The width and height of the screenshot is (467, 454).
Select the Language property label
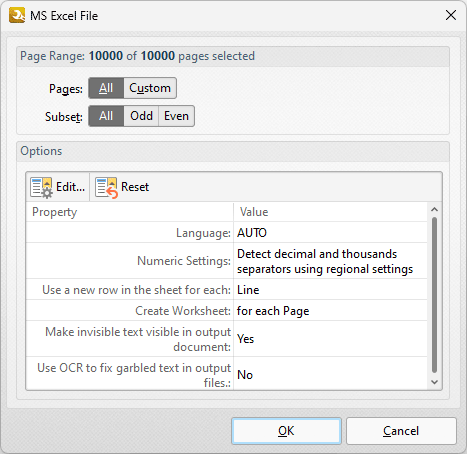coord(203,233)
